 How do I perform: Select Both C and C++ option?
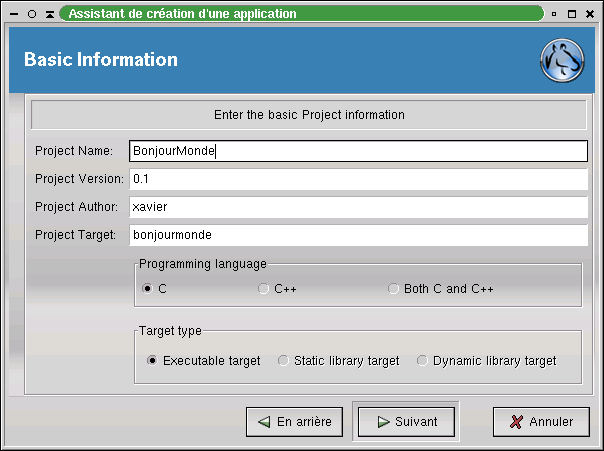click(x=394, y=289)
